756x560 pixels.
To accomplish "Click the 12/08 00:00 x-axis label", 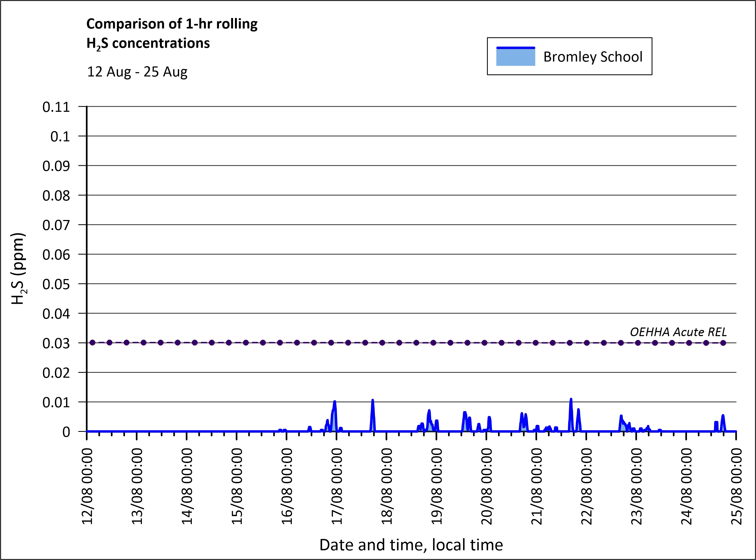I will [87, 486].
